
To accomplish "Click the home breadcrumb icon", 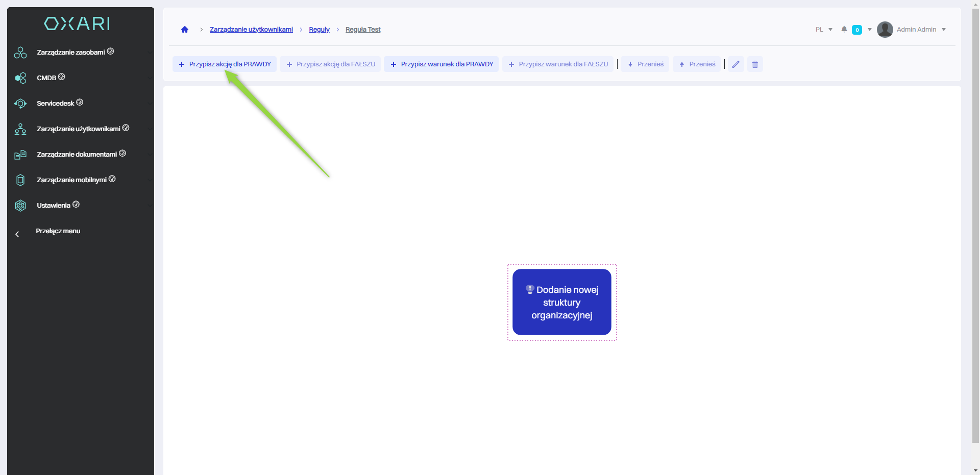I will tap(185, 30).
